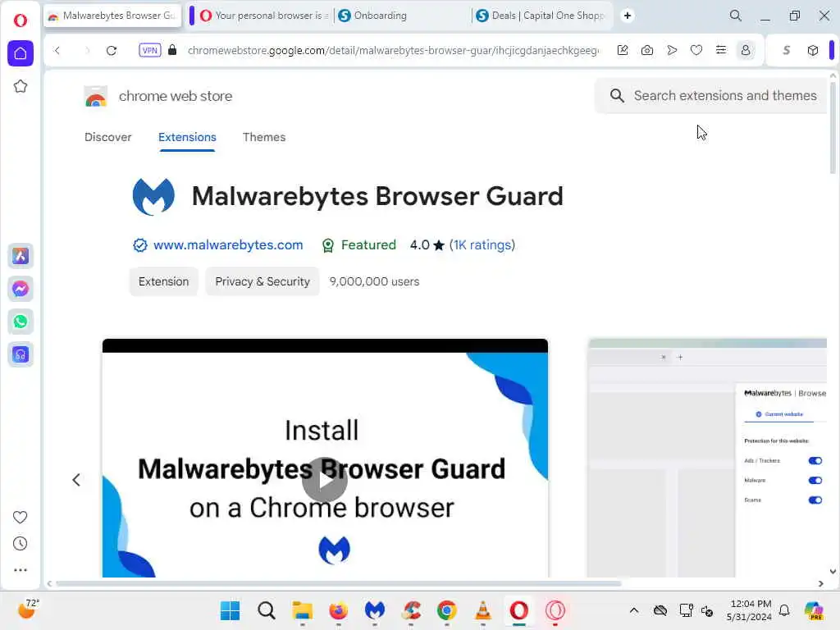840x630 pixels.
Task: View site security lock info
Action: [172, 50]
